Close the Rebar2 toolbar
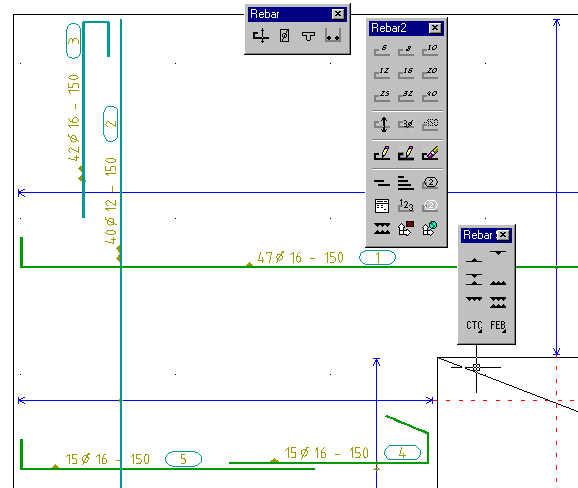Screen dimensions: 578x488 (x=435, y=28)
